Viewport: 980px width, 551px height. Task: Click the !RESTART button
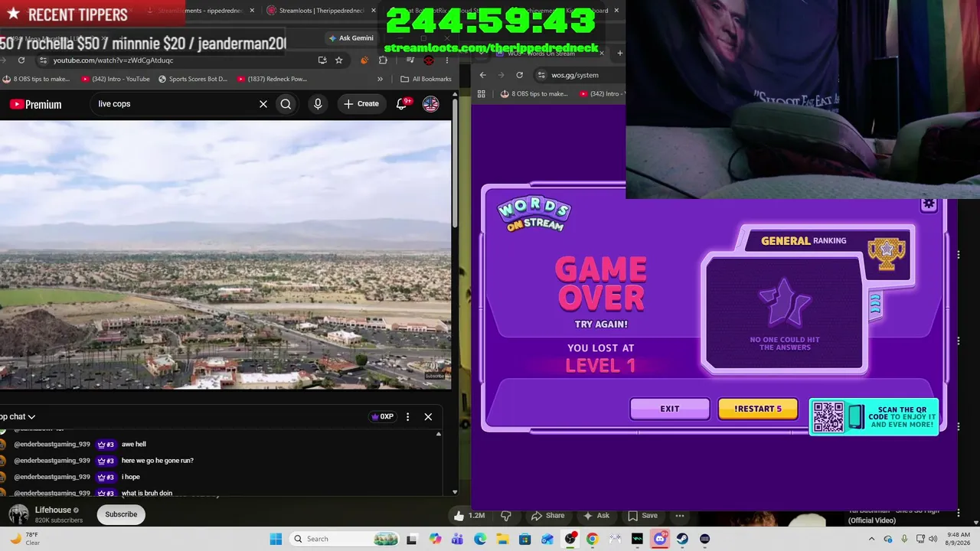(x=758, y=409)
